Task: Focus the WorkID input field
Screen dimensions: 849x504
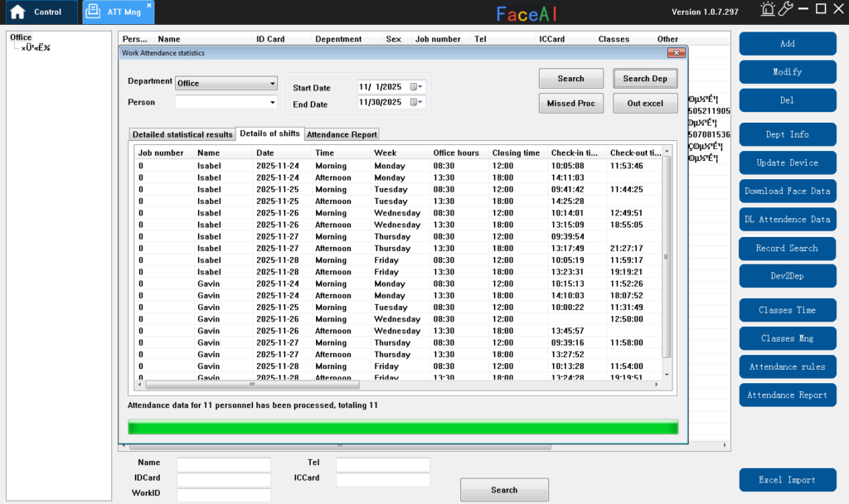Action: click(x=224, y=494)
